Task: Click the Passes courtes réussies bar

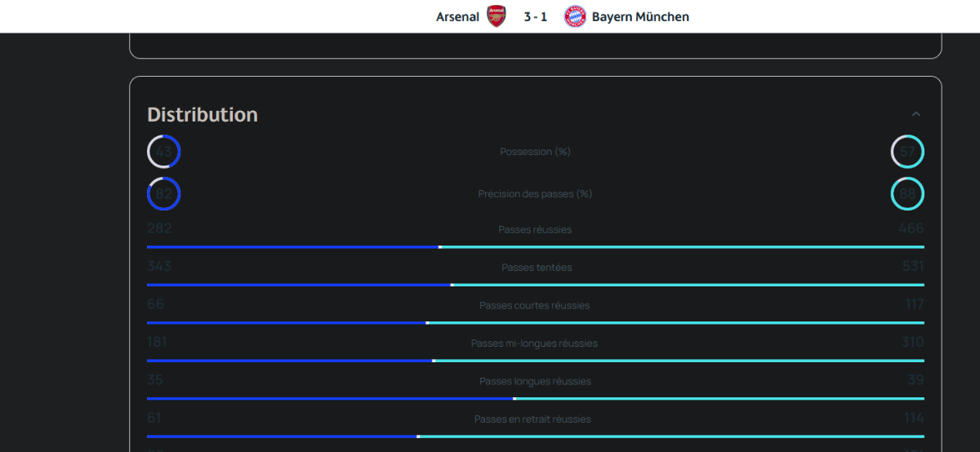Action: click(536, 322)
